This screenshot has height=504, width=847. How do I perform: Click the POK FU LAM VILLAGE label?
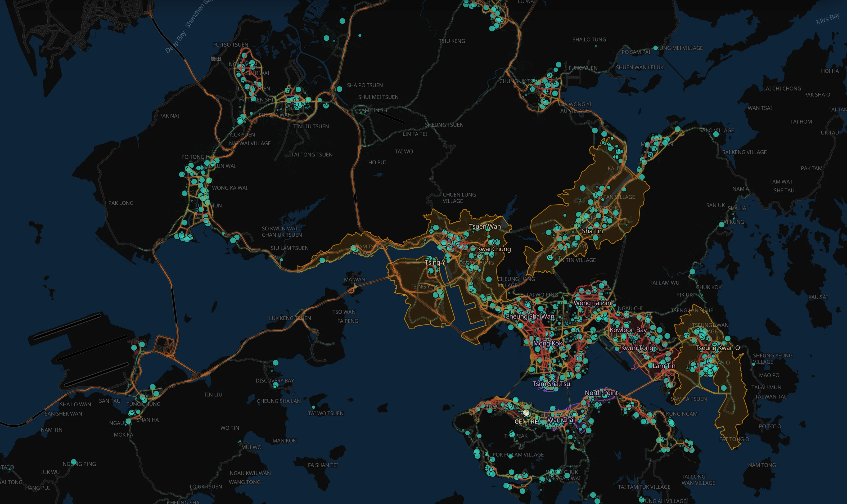click(x=518, y=455)
